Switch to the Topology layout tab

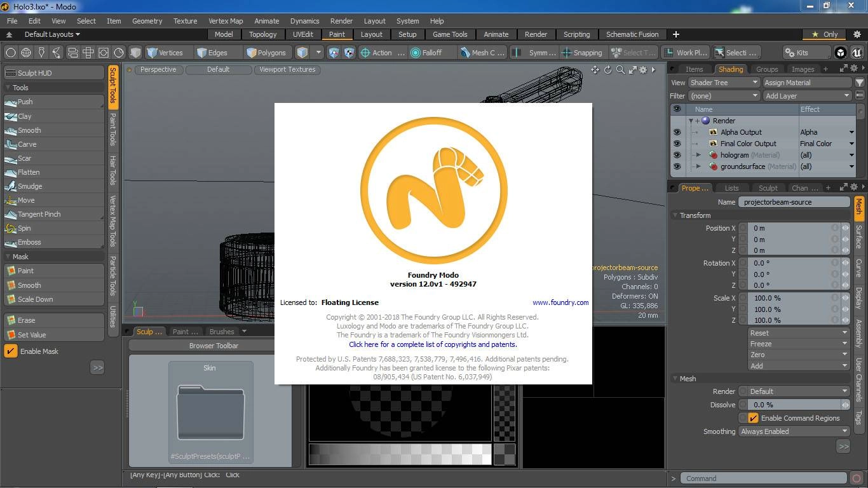point(262,34)
